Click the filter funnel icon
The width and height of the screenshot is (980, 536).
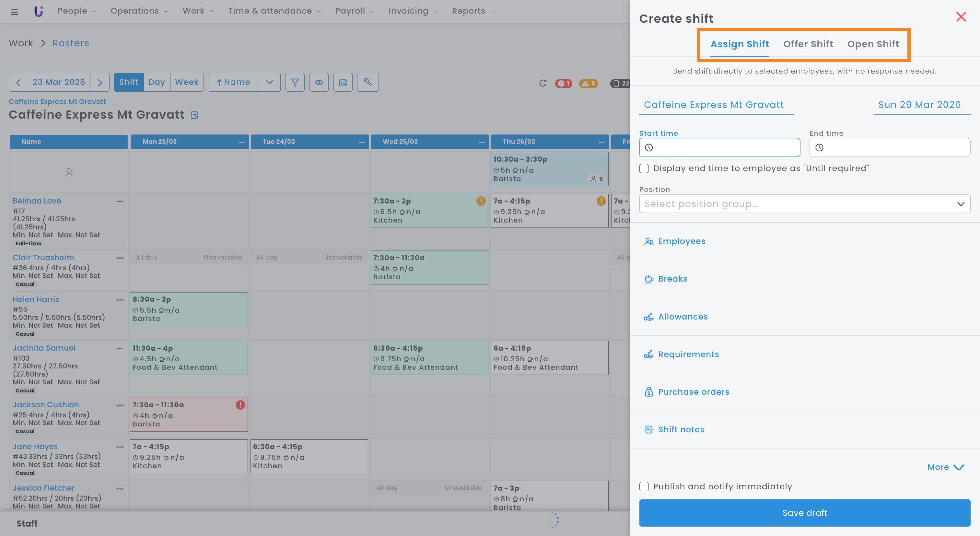[x=295, y=82]
